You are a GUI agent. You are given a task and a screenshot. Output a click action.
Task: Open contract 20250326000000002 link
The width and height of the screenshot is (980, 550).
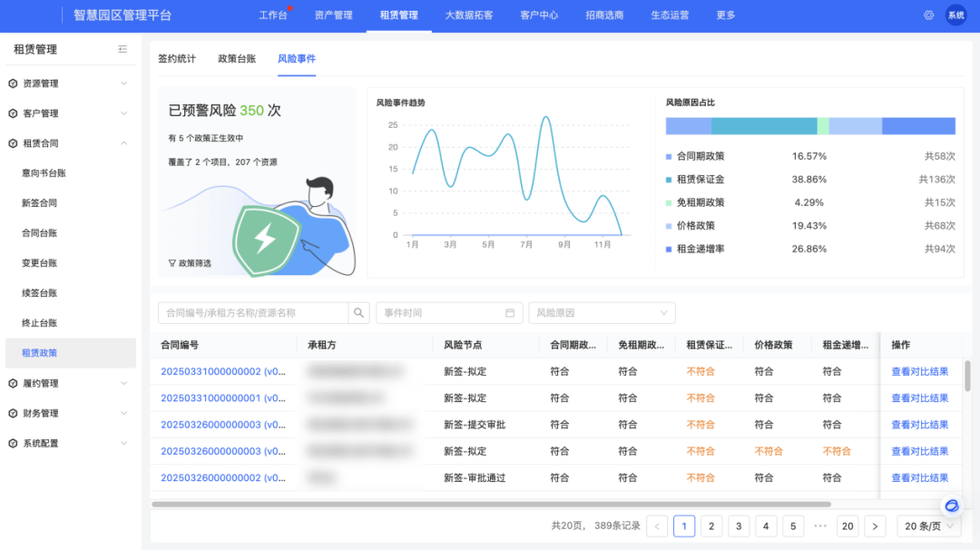223,478
